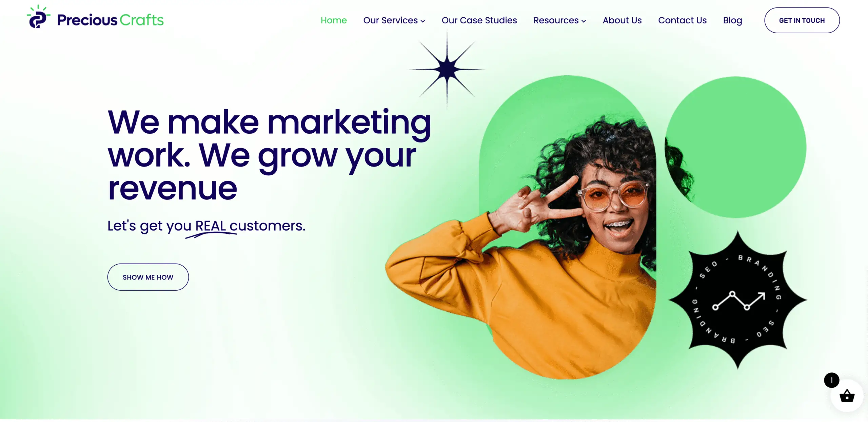Open the Resources menu
The image size is (868, 422).
pos(559,20)
